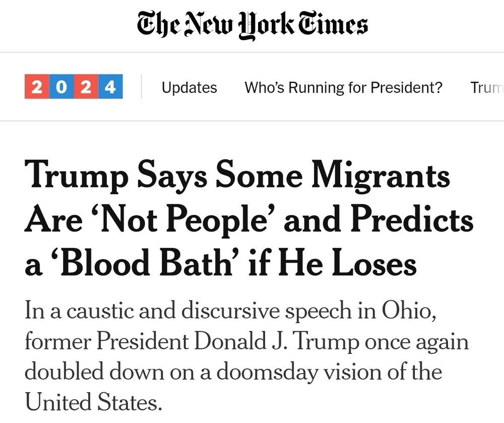The image size is (504, 423).
Task: Click the word Predicts in headline
Action: [x=412, y=219]
